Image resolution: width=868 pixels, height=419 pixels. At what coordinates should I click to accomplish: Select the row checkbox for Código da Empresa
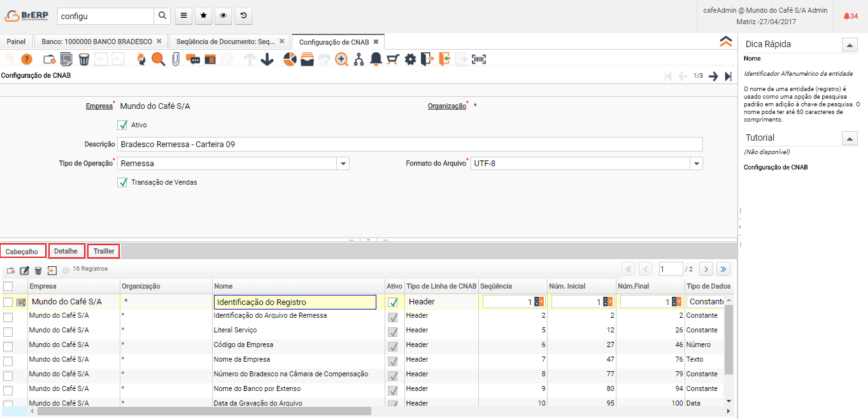[x=8, y=346]
